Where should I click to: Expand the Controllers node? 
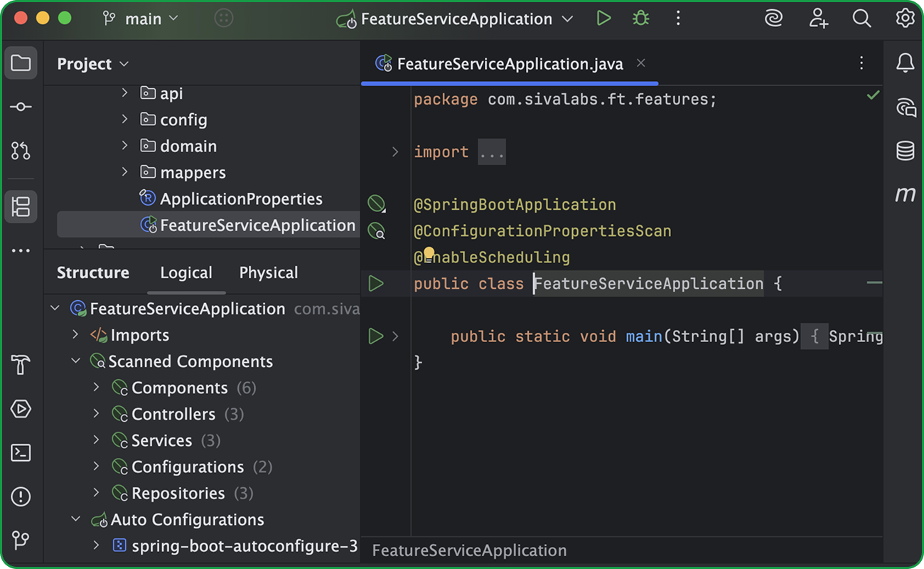coord(97,413)
